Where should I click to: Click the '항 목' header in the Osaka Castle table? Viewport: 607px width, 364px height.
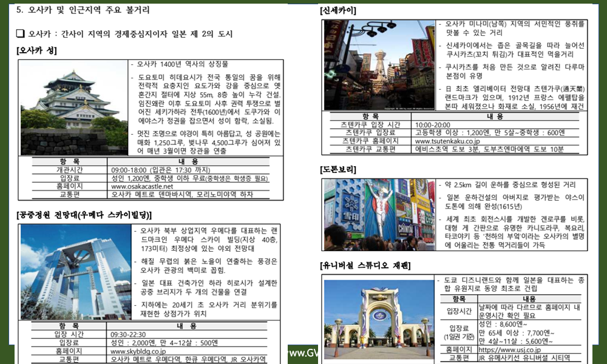click(x=70, y=162)
